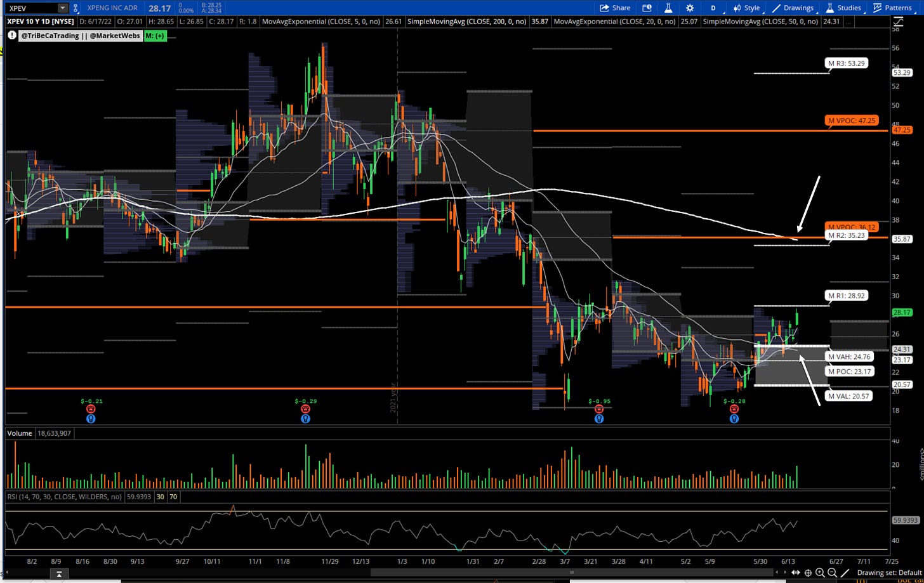This screenshot has width=924, height=583.
Task: Click earnings phone icon under $-0.29
Action: (305, 409)
